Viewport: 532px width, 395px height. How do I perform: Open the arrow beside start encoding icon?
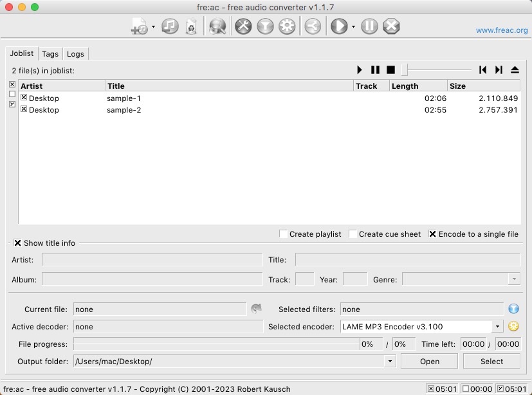coord(353,27)
